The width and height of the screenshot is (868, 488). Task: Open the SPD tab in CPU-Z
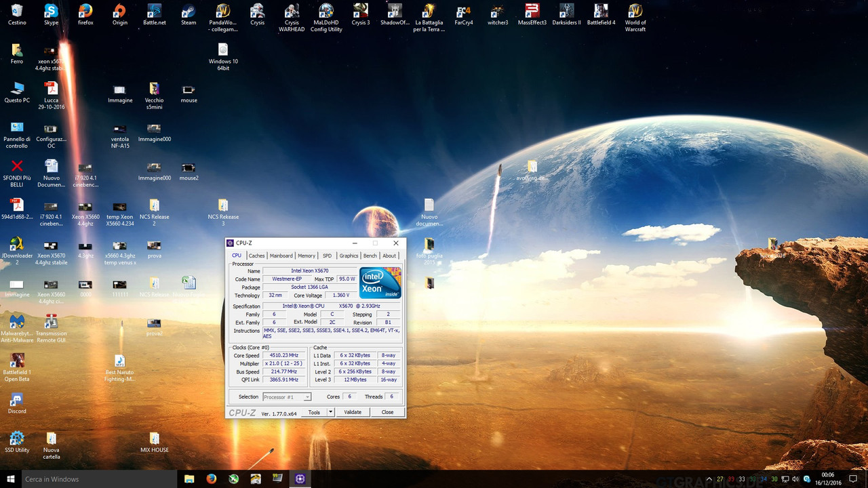327,256
